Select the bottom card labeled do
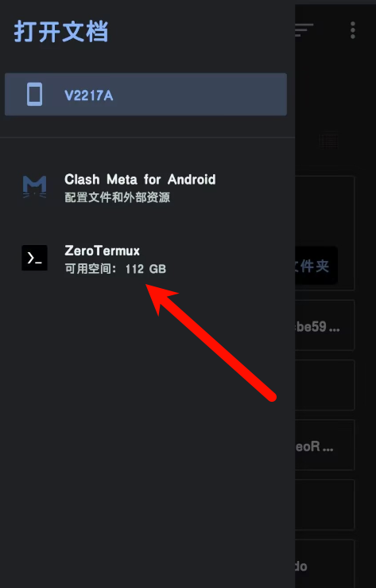The height and width of the screenshot is (588, 376). (x=324, y=563)
